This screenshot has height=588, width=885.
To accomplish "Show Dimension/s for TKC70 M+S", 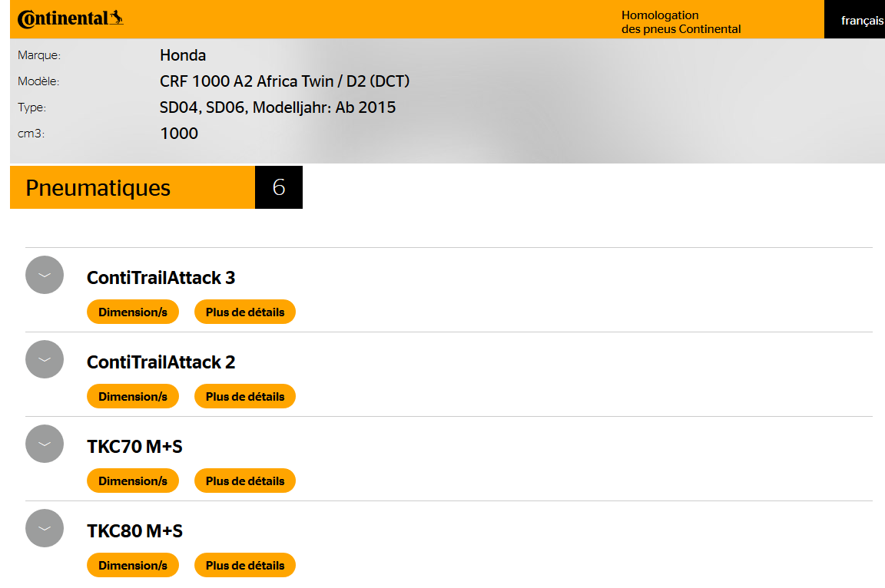I will [x=133, y=481].
